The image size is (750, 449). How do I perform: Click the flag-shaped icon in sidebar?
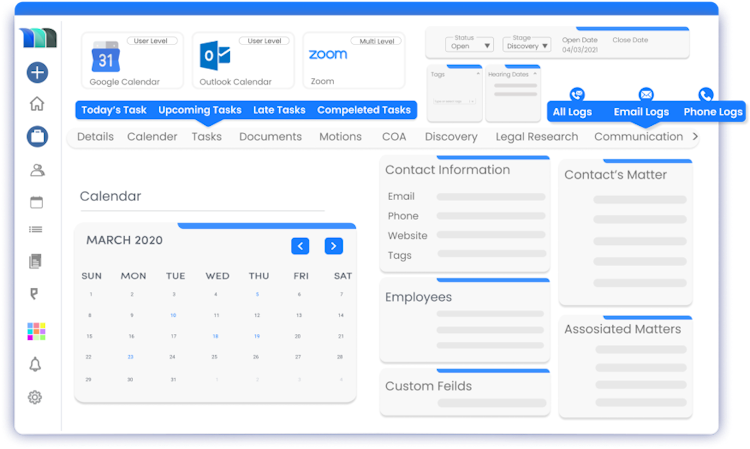34,294
